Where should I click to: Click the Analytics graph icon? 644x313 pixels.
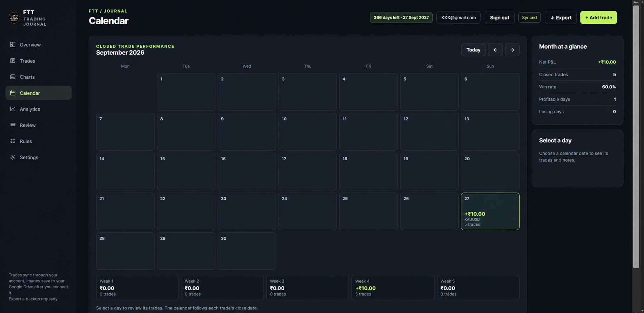(x=13, y=109)
